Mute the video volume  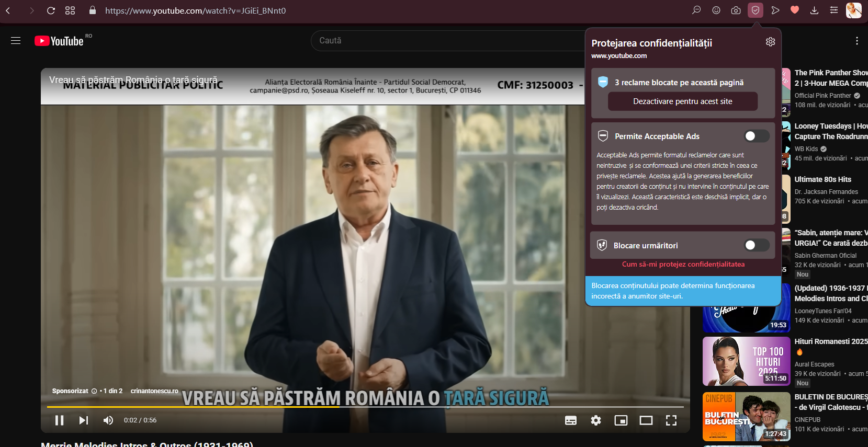[x=108, y=420]
